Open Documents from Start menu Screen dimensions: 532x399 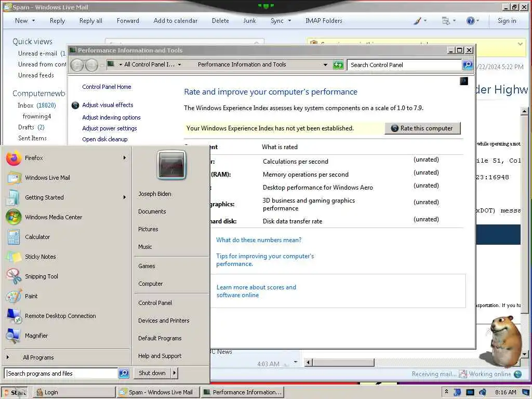pyautogui.click(x=152, y=211)
